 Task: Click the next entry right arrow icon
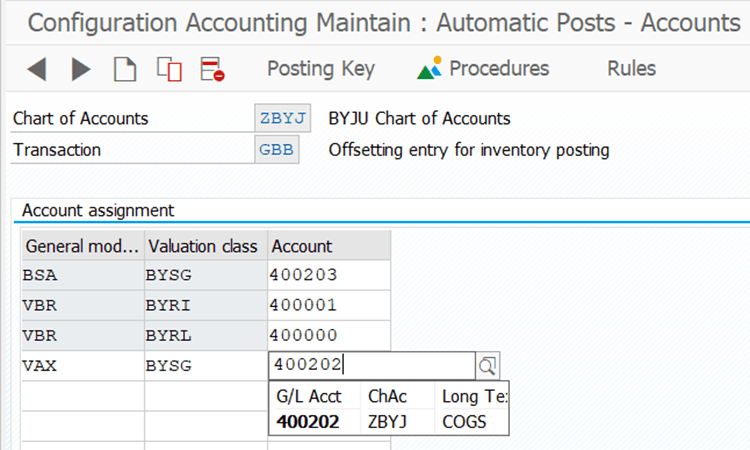pos(81,69)
